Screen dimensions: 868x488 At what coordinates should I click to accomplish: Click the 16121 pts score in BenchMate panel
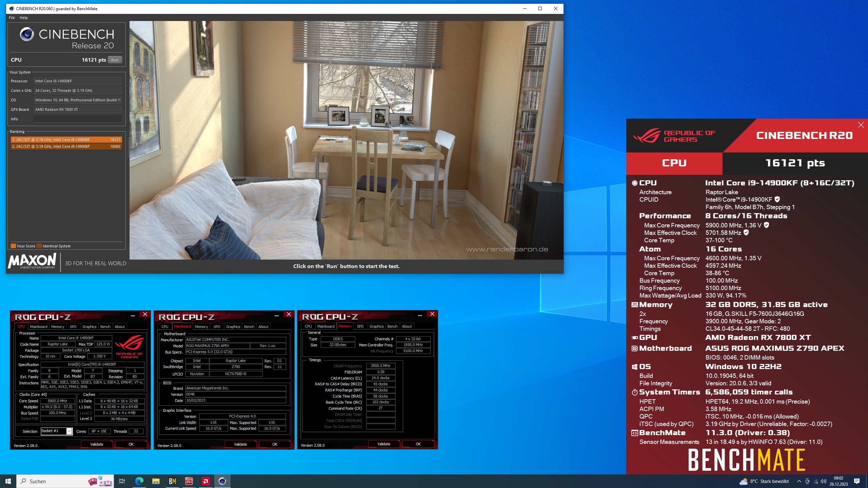pos(795,163)
